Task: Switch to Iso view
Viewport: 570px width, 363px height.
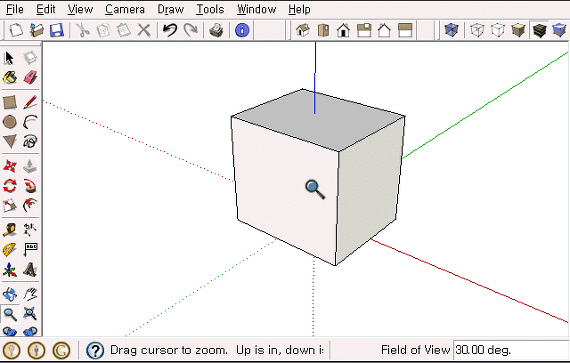Action: pos(303,30)
